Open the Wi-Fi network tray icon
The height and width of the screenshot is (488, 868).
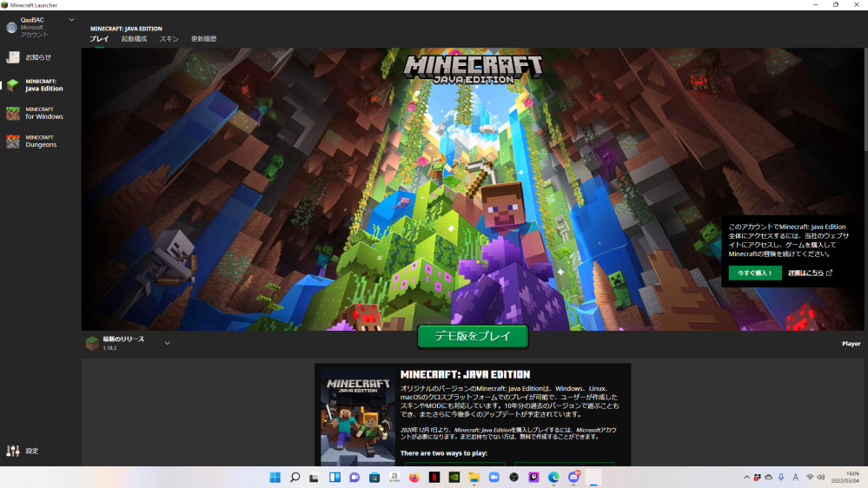click(x=810, y=478)
